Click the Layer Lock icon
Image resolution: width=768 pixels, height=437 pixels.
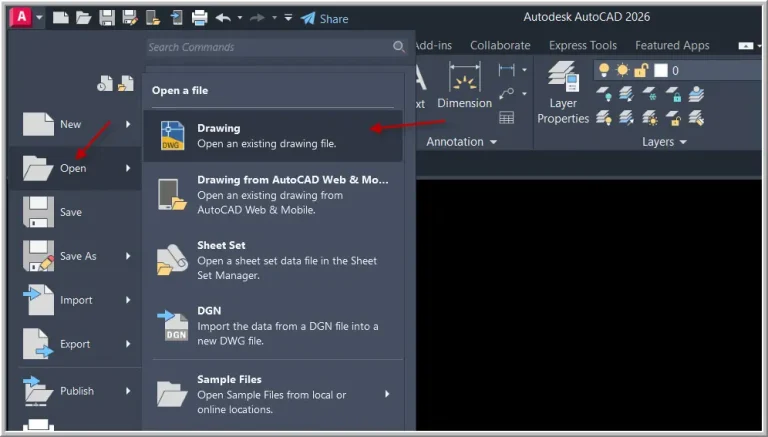[674, 94]
